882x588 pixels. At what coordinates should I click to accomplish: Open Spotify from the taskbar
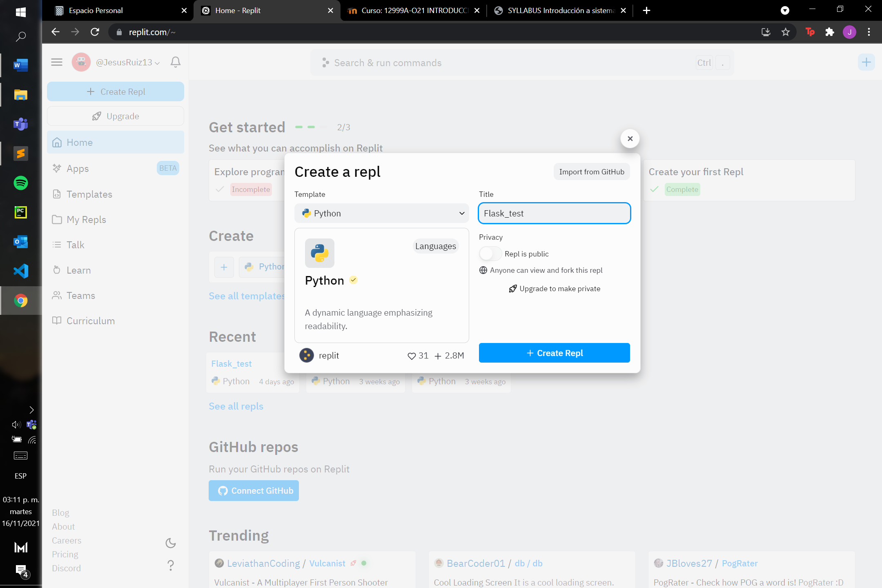[x=21, y=183]
